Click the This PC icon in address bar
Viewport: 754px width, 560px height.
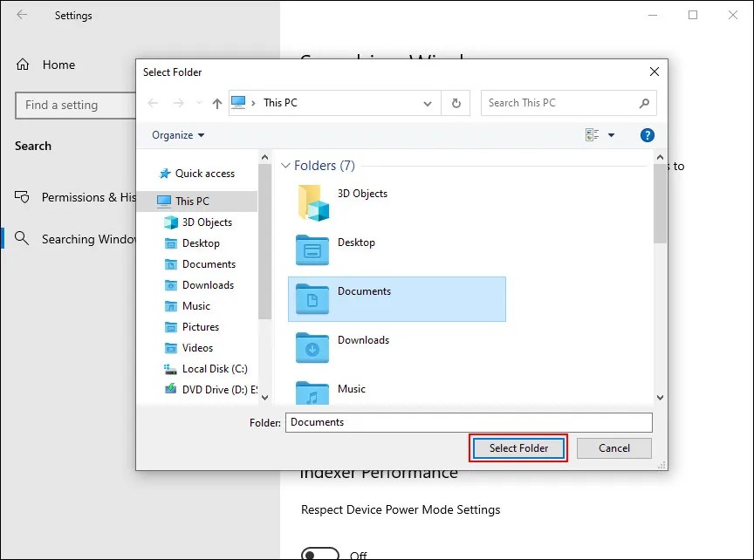pos(239,102)
